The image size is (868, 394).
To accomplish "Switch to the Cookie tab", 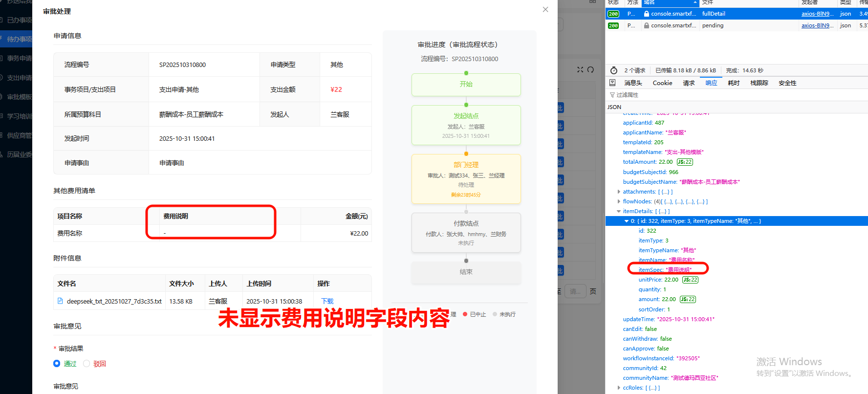I will pyautogui.click(x=662, y=83).
